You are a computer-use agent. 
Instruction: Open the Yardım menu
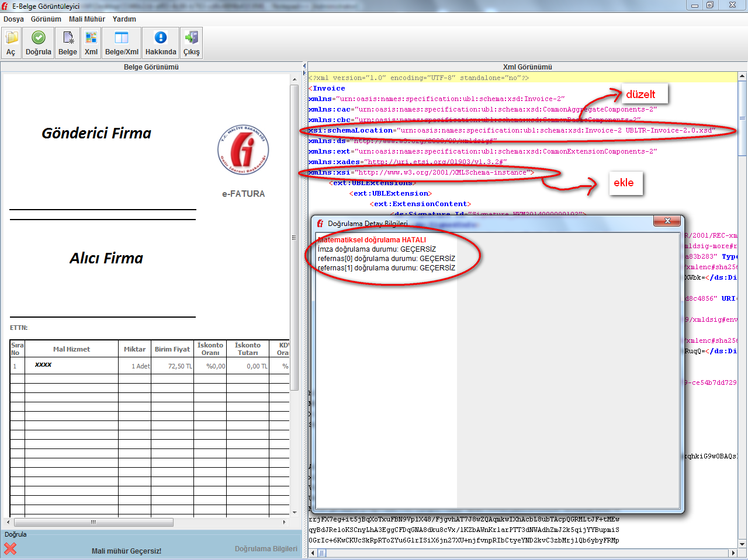point(124,19)
